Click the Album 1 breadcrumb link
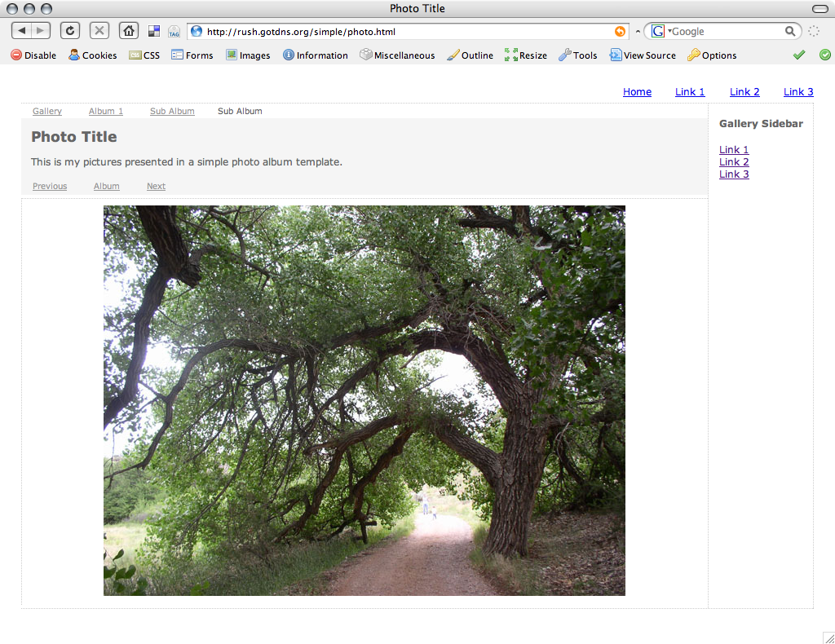835x644 pixels. tap(105, 111)
